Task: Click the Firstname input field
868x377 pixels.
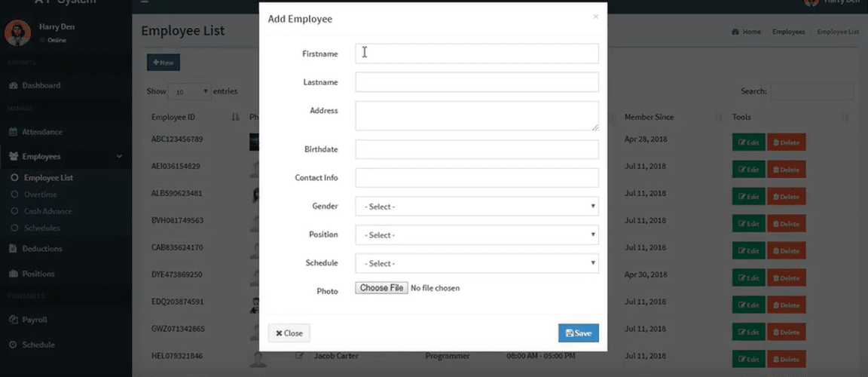Action: [477, 54]
